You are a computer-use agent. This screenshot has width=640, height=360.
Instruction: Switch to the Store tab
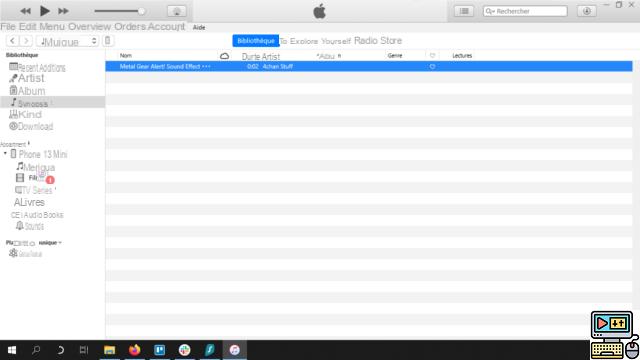point(391,40)
